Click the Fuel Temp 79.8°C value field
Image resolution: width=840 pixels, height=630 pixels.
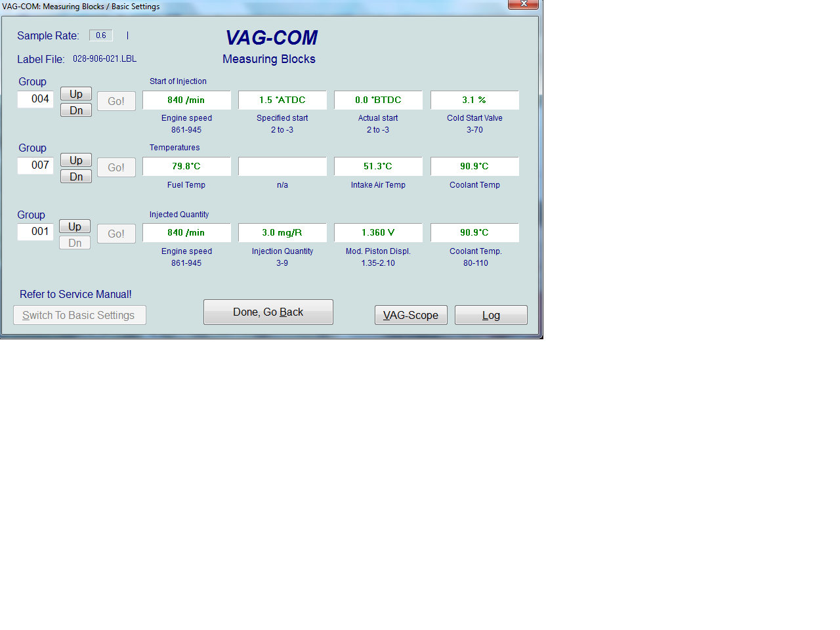(x=186, y=167)
